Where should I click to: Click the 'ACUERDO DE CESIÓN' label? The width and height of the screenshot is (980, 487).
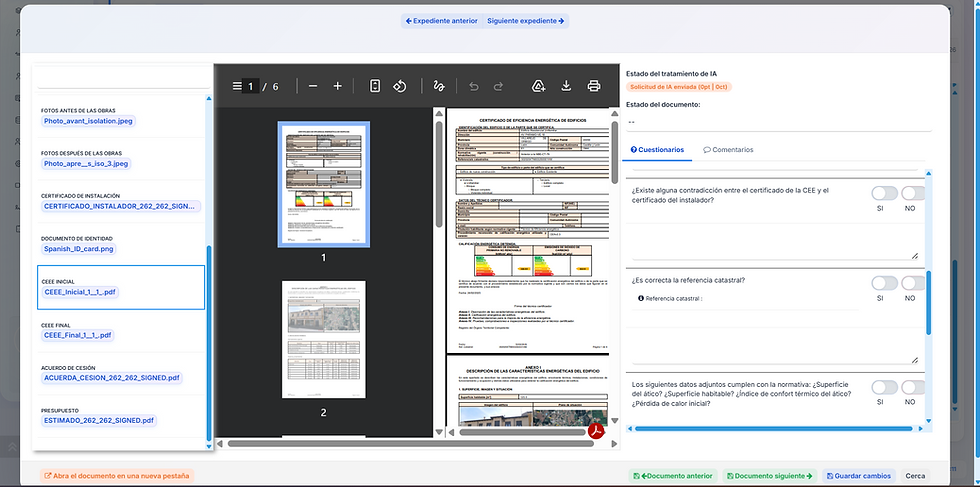tap(68, 368)
